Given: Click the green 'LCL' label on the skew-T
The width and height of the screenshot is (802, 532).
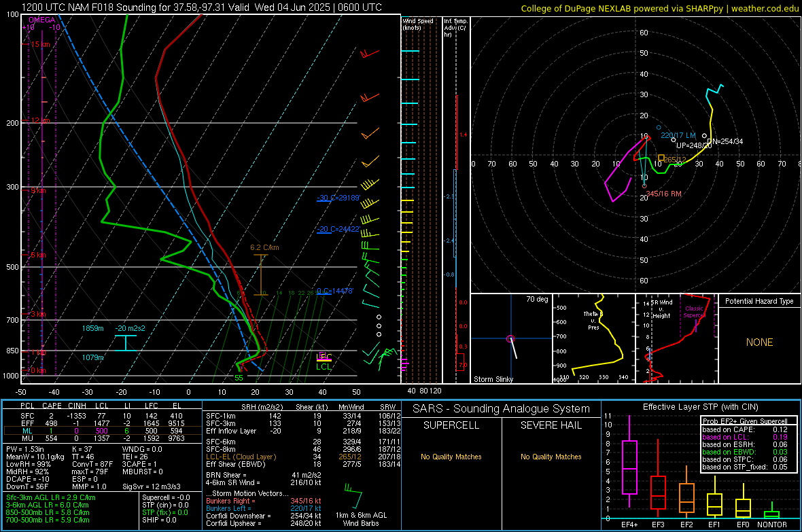Looking at the screenshot, I should click(324, 366).
